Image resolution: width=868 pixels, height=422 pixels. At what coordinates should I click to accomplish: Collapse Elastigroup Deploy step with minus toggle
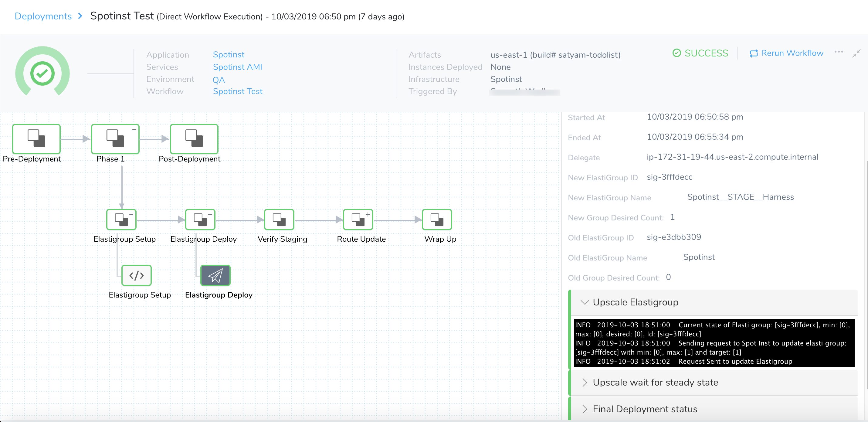click(210, 214)
